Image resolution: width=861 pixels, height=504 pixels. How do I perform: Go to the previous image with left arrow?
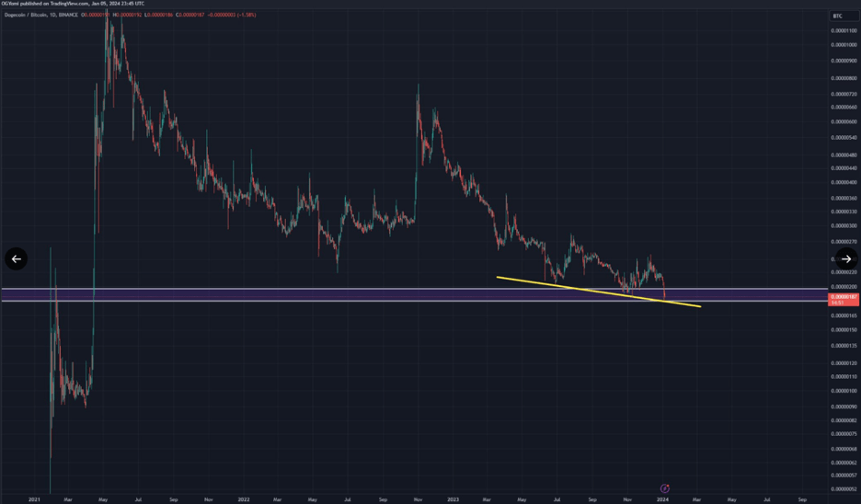(17, 258)
